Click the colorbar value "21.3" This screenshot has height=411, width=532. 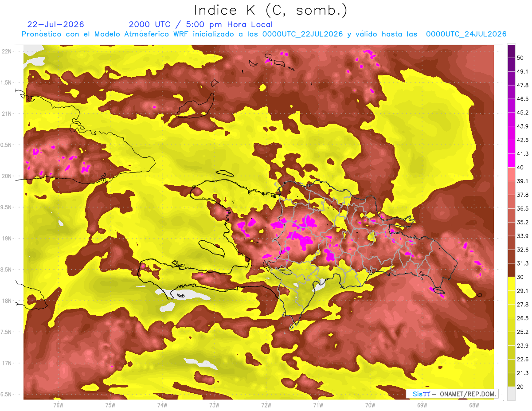523,373
